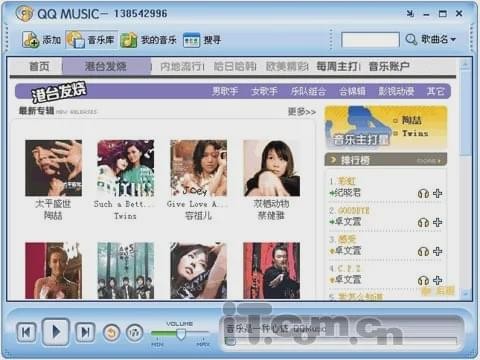The width and height of the screenshot is (480, 360).
Task: Click the 蔡健雅 artist name
Action: (271, 216)
